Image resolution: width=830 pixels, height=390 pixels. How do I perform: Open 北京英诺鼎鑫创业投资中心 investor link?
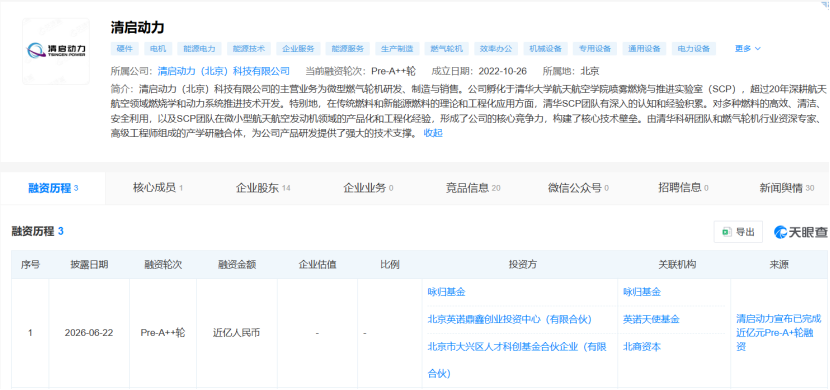click(x=509, y=319)
